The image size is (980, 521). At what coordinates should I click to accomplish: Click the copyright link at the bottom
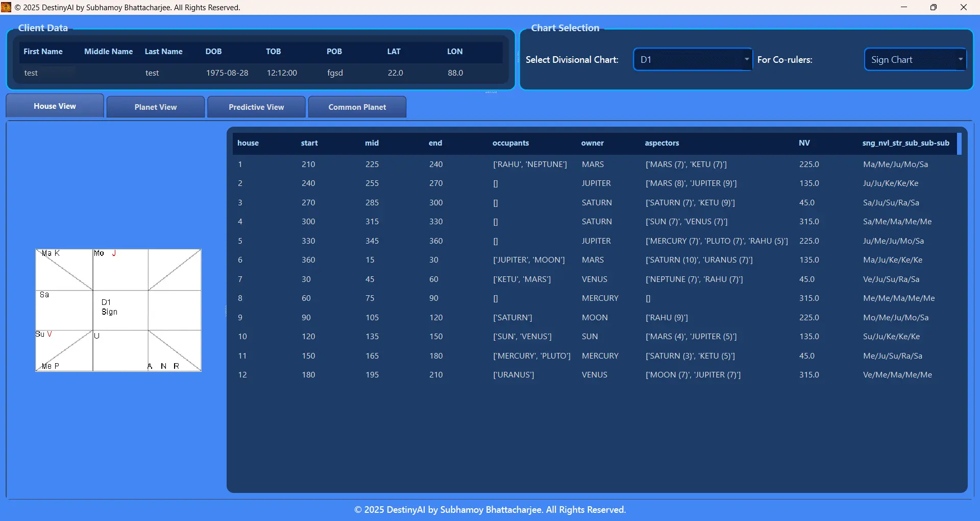[489, 509]
